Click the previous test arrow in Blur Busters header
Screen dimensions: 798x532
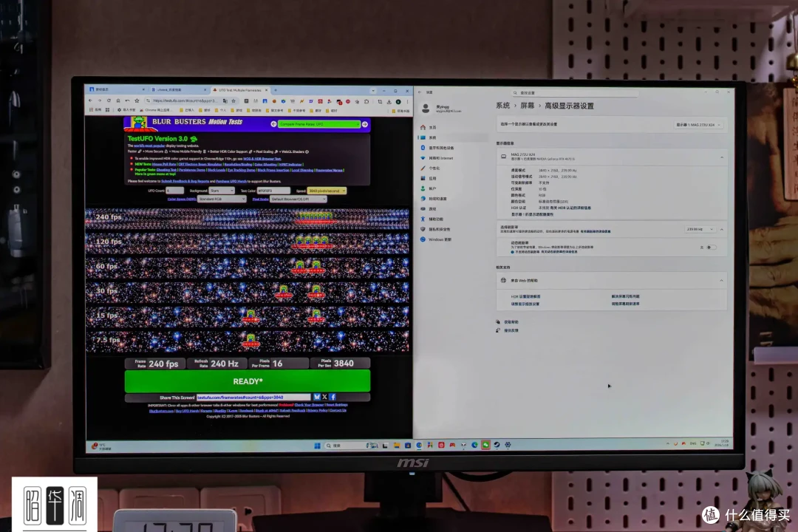(x=274, y=124)
